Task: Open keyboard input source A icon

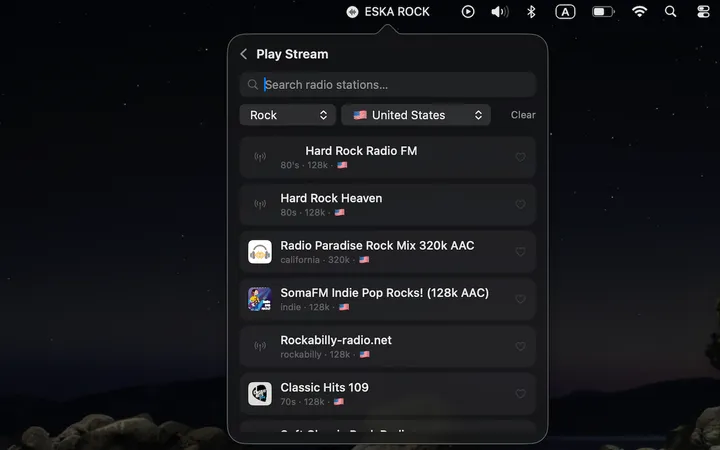Action: click(x=565, y=11)
